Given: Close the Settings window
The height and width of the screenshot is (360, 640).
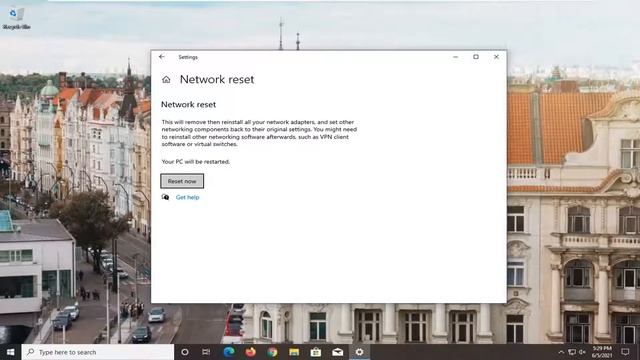Looking at the screenshot, I should tap(496, 57).
